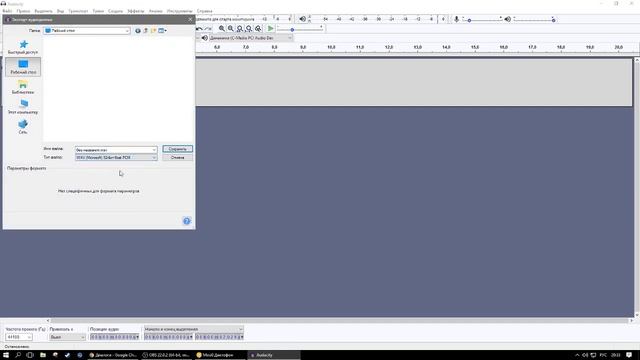Adjust the play-at-speed slider
Screen dimensions: 640x360
tap(300, 29)
